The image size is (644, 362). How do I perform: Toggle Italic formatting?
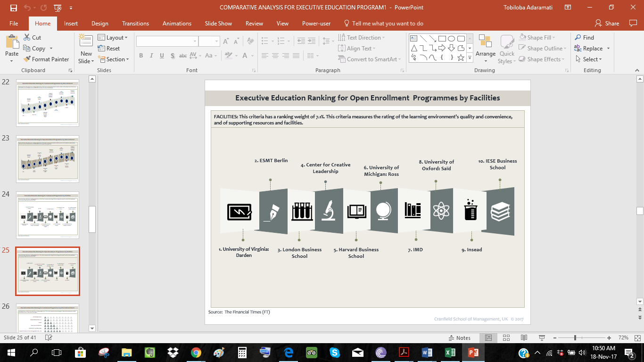pos(151,56)
